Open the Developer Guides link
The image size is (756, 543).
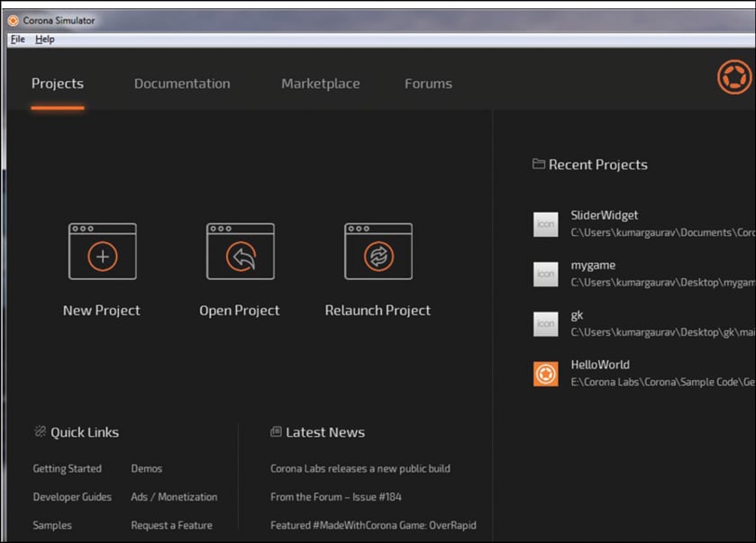72,497
